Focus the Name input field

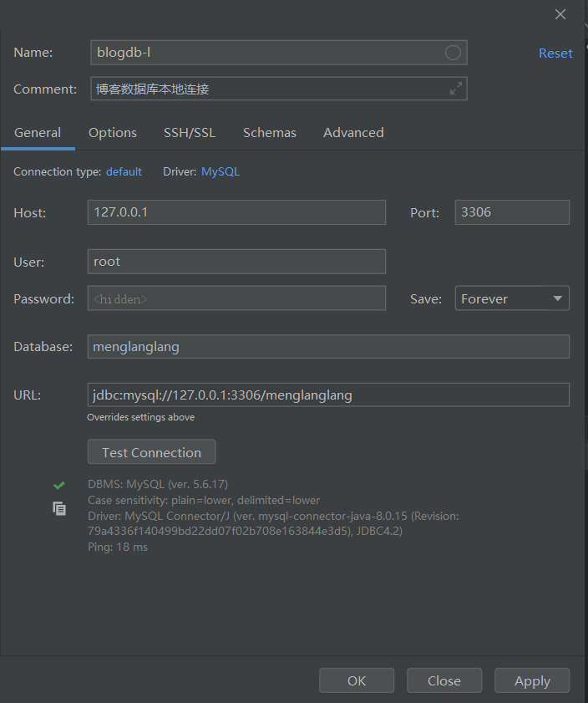[x=279, y=53]
